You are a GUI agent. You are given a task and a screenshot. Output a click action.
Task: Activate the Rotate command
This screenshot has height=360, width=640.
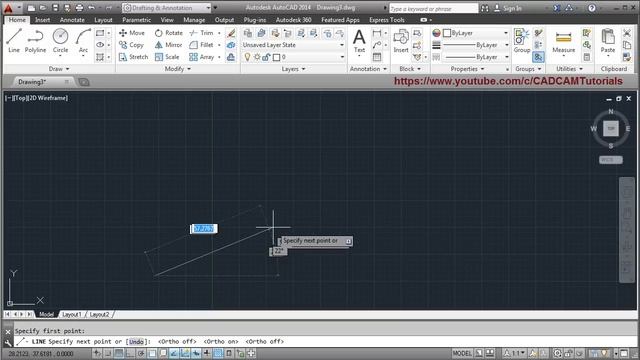point(169,33)
